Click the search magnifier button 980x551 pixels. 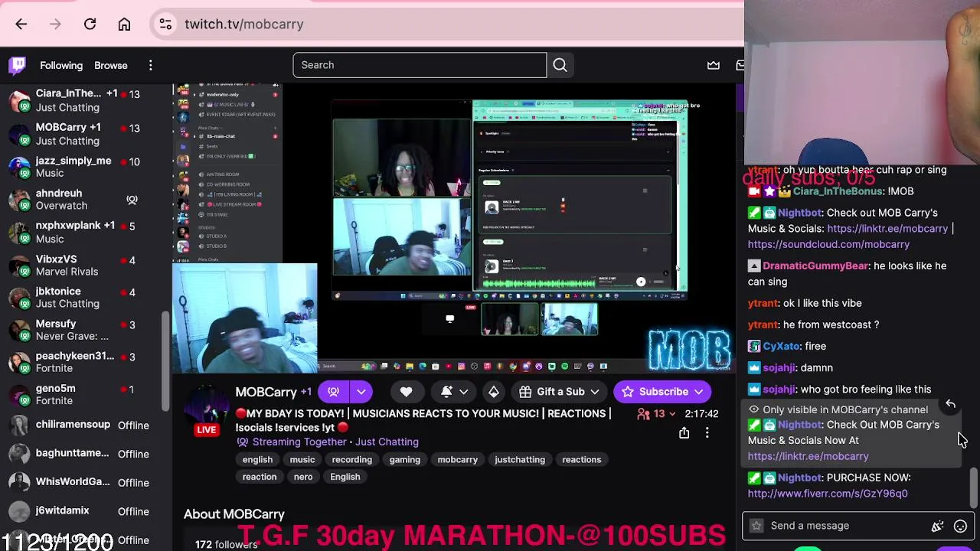(560, 65)
